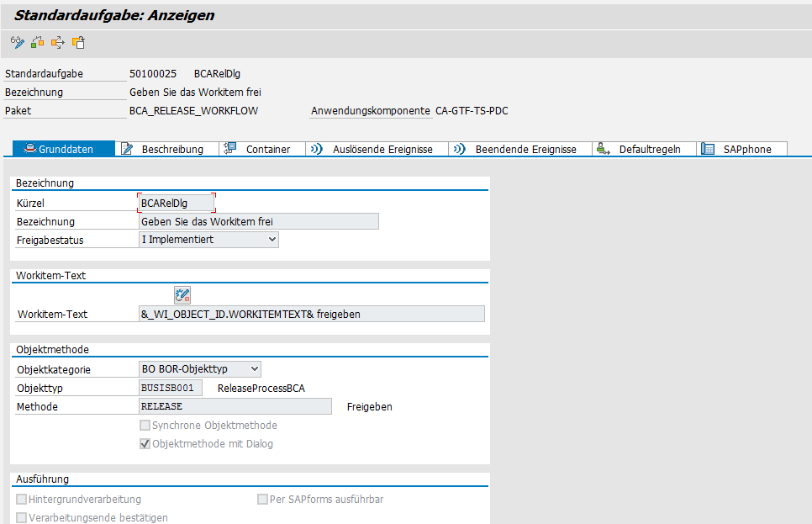Click the Objekttyp field BUSISB001
812x524 pixels.
[x=170, y=388]
